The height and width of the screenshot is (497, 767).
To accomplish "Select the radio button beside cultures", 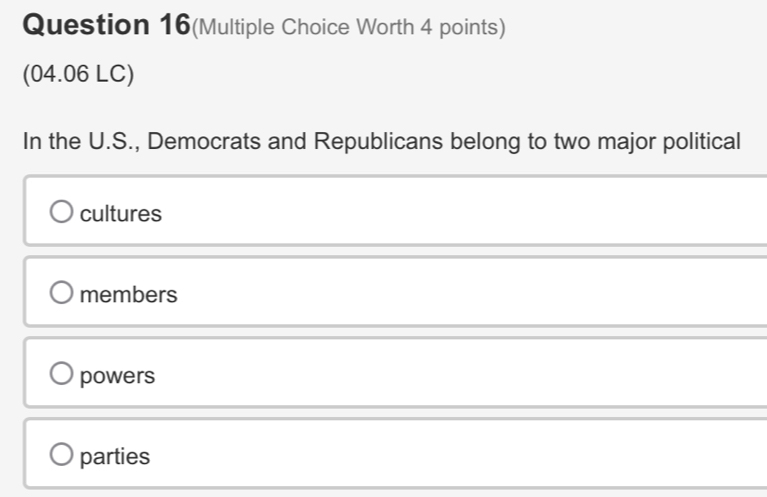I will [62, 212].
